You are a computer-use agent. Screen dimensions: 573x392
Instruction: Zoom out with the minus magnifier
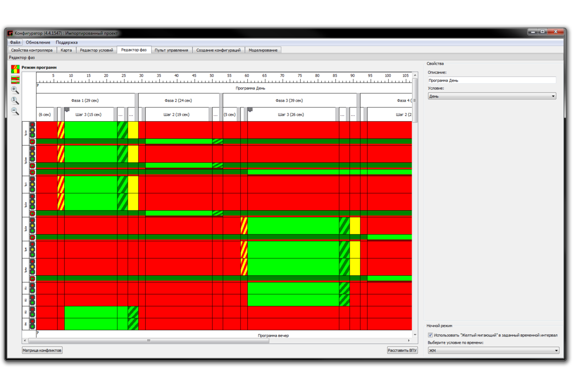pos(15,111)
